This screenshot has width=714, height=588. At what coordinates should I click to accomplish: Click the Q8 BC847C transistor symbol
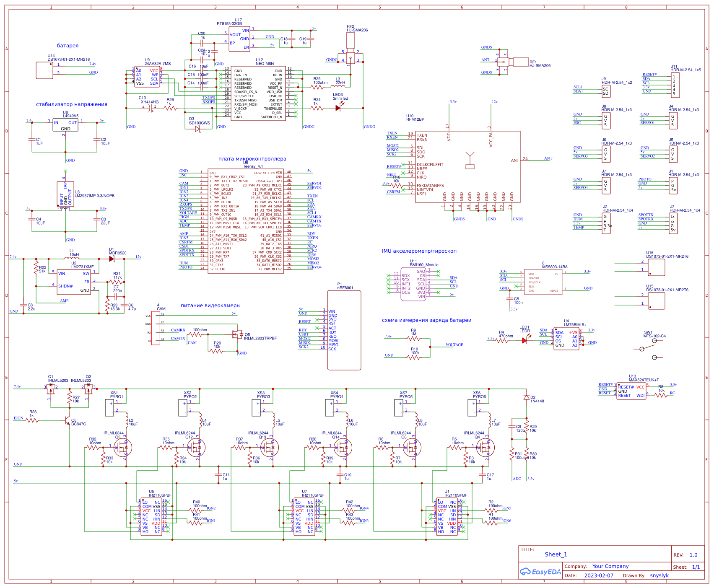(68, 421)
